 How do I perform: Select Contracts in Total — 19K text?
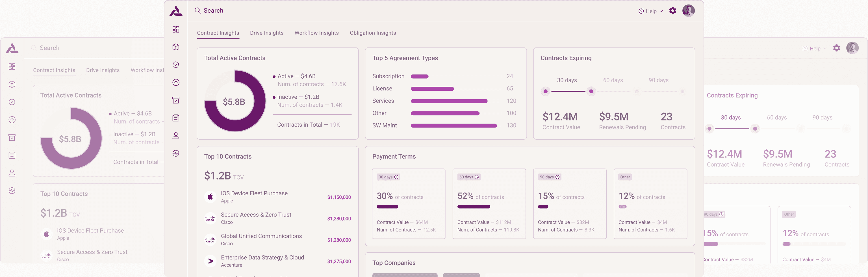(x=308, y=125)
